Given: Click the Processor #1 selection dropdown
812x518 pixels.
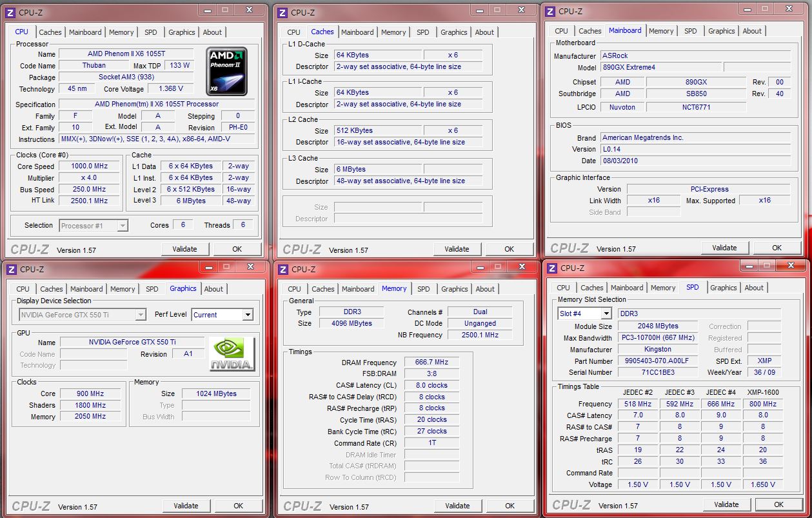Looking at the screenshot, I should coord(94,226).
